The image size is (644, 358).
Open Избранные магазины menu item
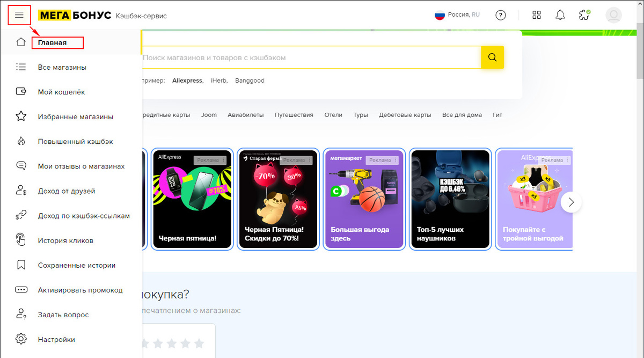[x=76, y=116]
